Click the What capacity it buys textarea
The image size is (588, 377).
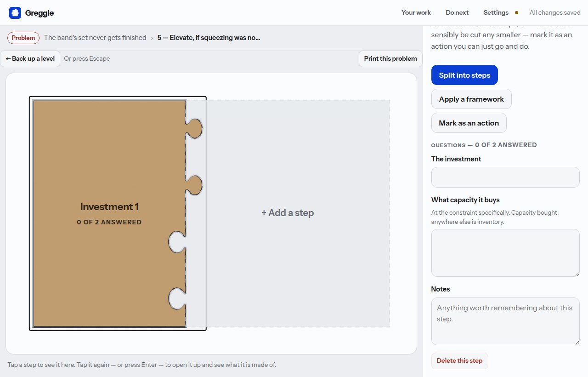505,253
